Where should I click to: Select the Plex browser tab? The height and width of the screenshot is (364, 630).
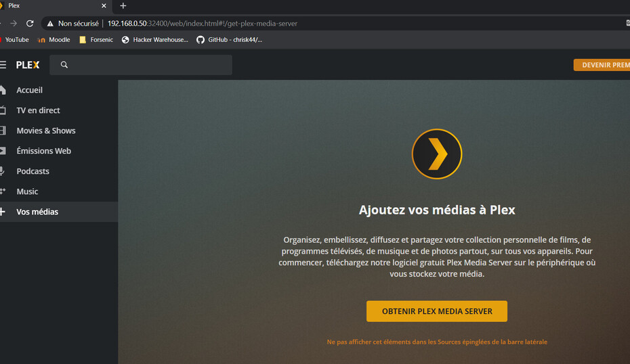54,5
